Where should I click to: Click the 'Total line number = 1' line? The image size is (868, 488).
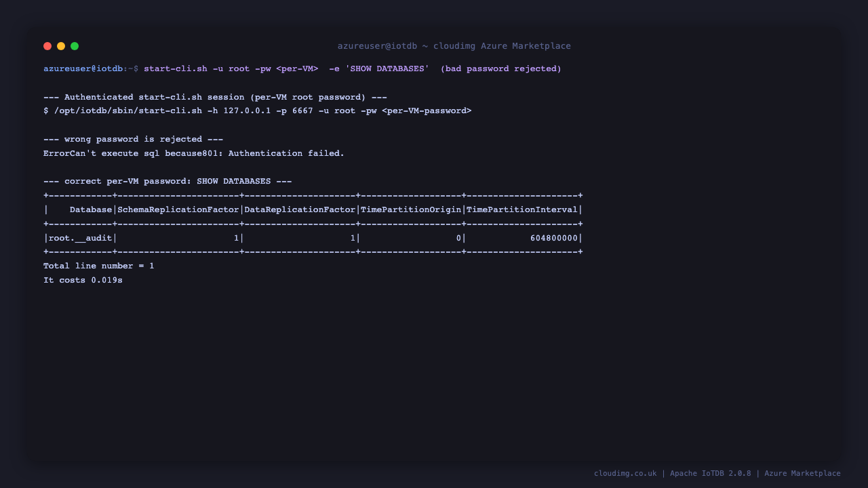tap(99, 266)
